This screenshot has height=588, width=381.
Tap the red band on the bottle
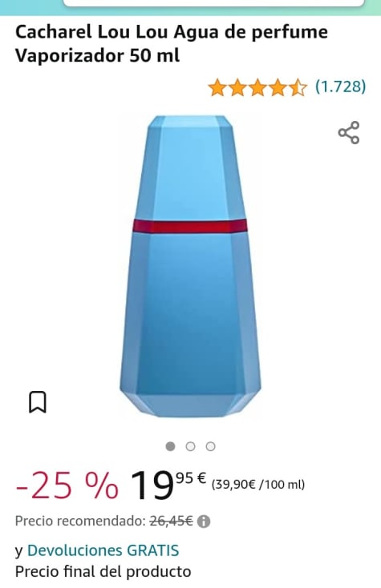pos(190,226)
